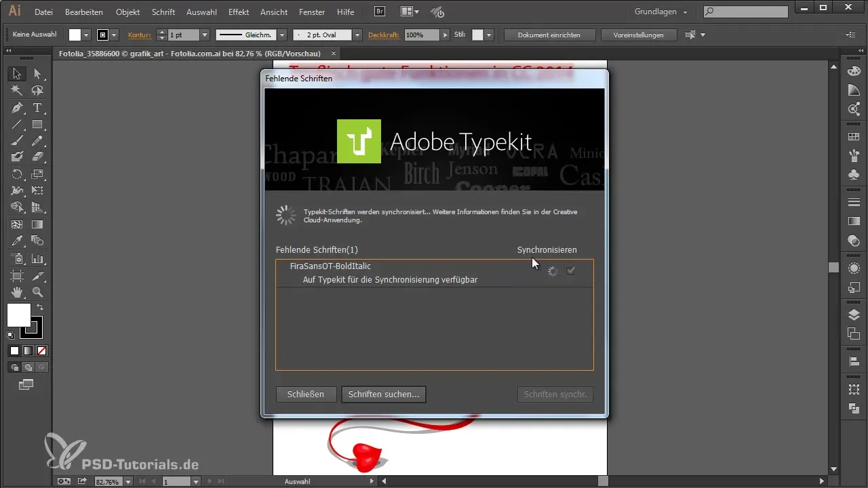Image resolution: width=868 pixels, height=488 pixels.
Task: Select the Line Segment tool
Action: point(17,124)
